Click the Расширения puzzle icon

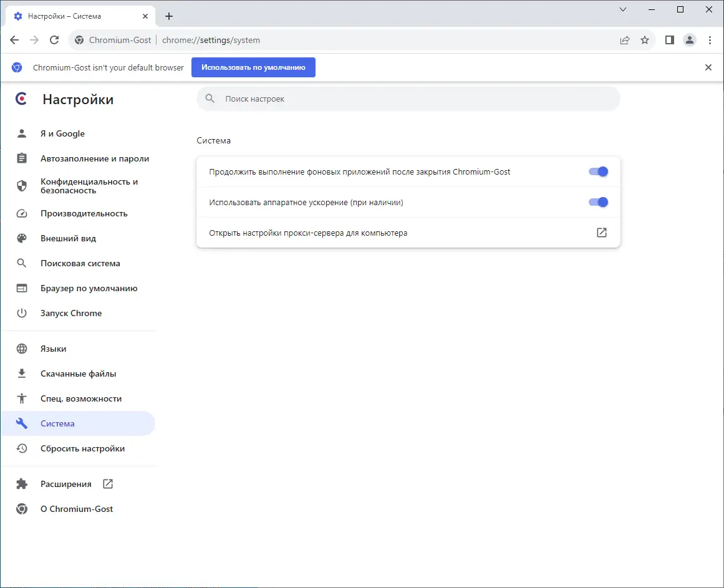click(x=21, y=483)
